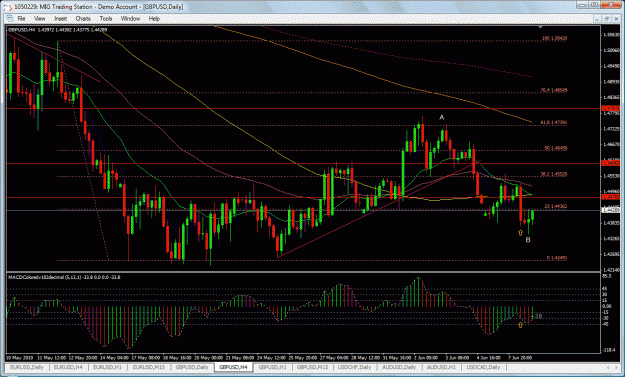Screen dimensions: 625x377
Task: Click the lowest red horizontal line price tag
Action: (x=611, y=197)
